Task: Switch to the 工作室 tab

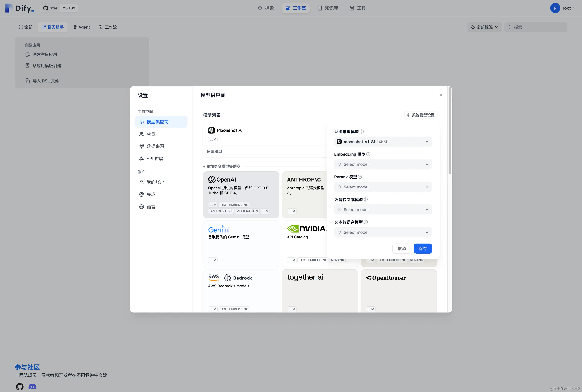Action: 295,8
